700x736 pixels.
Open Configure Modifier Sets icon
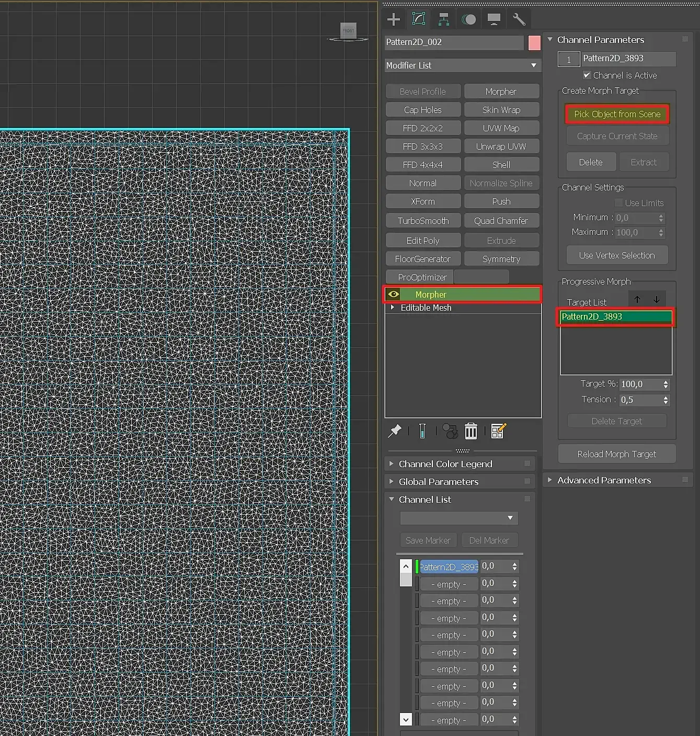tap(498, 431)
